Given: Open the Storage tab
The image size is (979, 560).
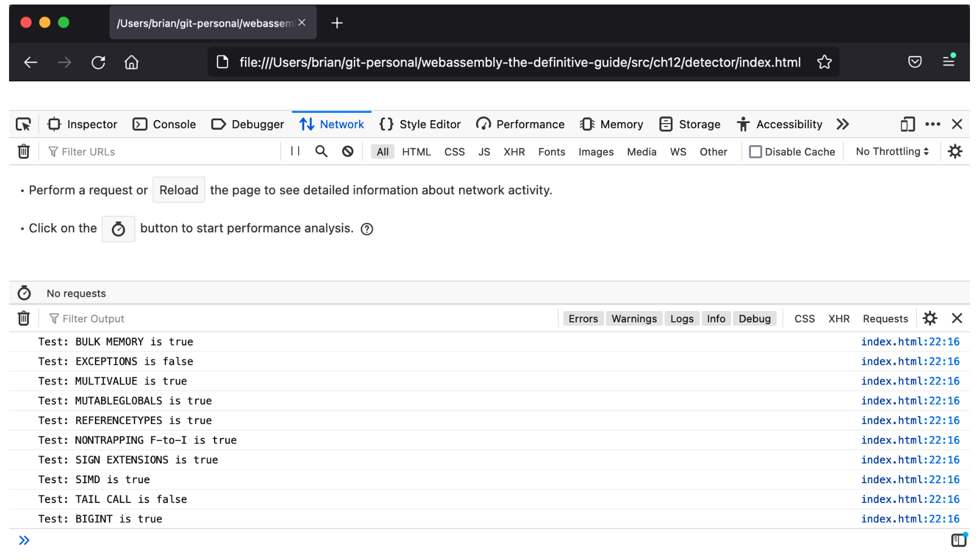Looking at the screenshot, I should (690, 124).
